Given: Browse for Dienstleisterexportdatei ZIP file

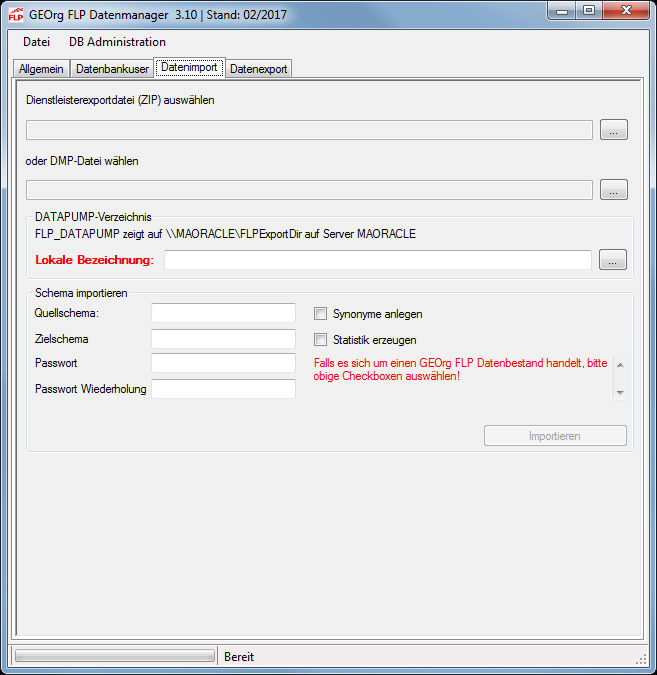Looking at the screenshot, I should [x=613, y=130].
